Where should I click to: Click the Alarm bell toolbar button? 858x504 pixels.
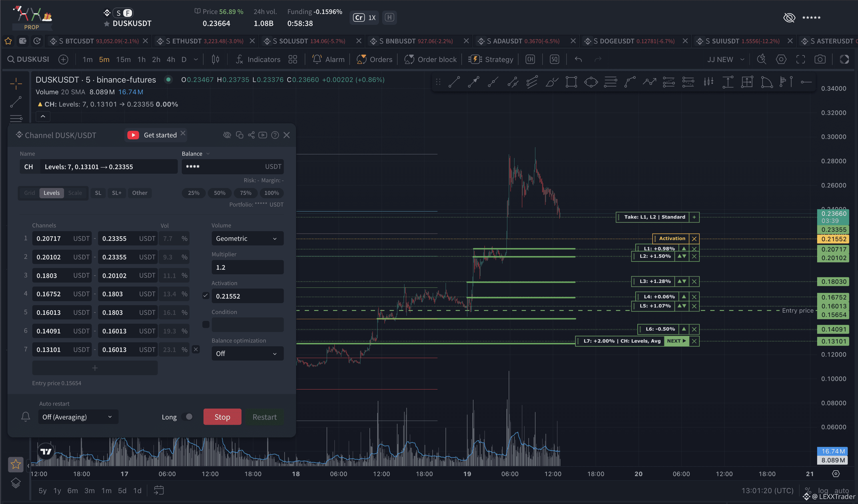pyautogui.click(x=328, y=59)
